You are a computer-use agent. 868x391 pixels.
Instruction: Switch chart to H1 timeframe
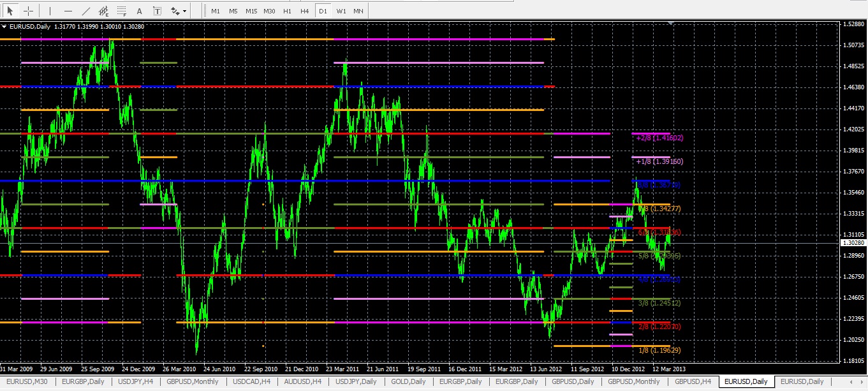[288, 11]
